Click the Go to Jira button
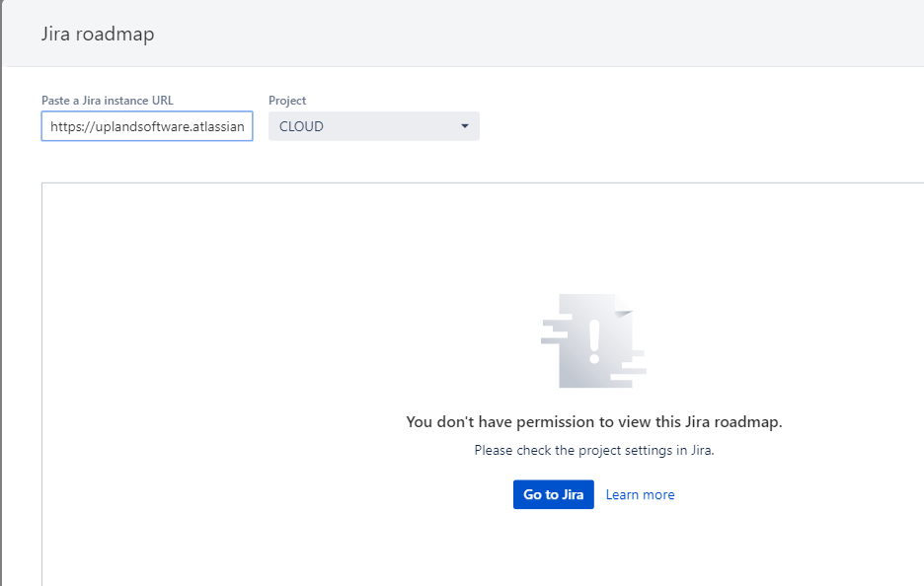 [x=554, y=494]
